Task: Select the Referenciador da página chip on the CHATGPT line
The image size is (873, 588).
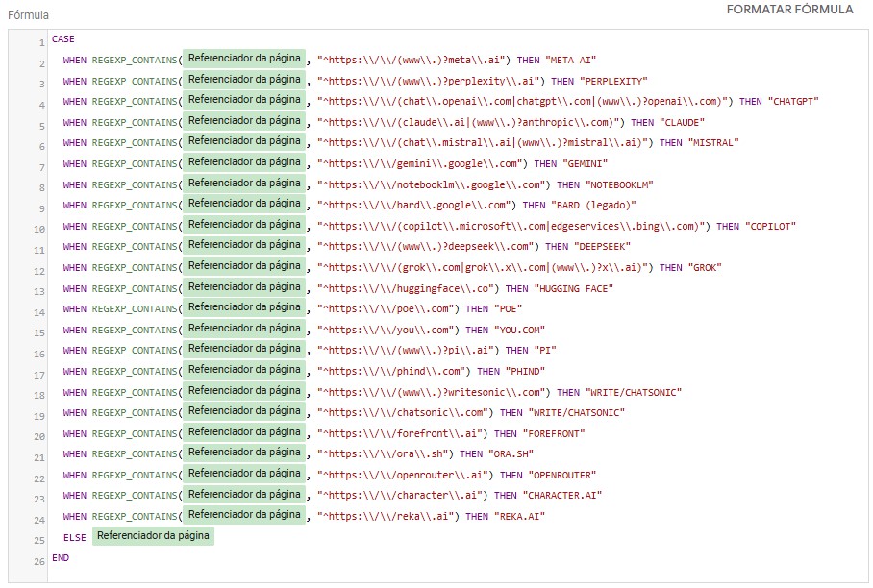Action: coord(244,100)
